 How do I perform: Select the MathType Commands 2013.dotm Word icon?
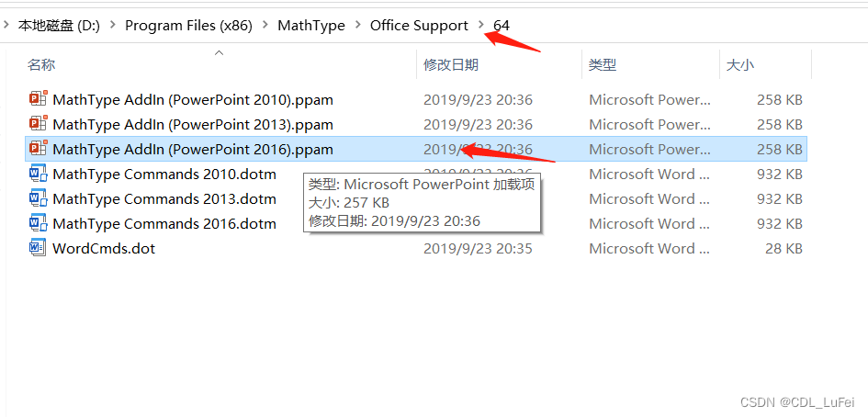39,198
